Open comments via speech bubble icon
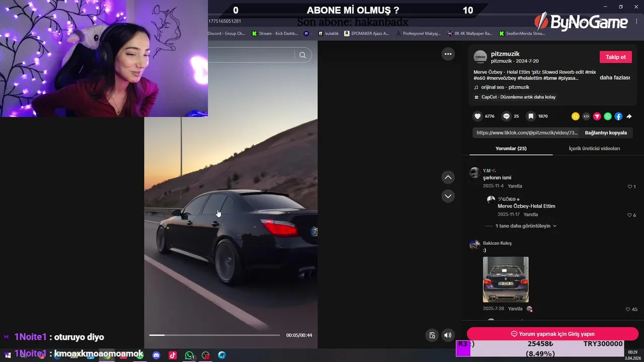The width and height of the screenshot is (644, 362). [x=507, y=116]
